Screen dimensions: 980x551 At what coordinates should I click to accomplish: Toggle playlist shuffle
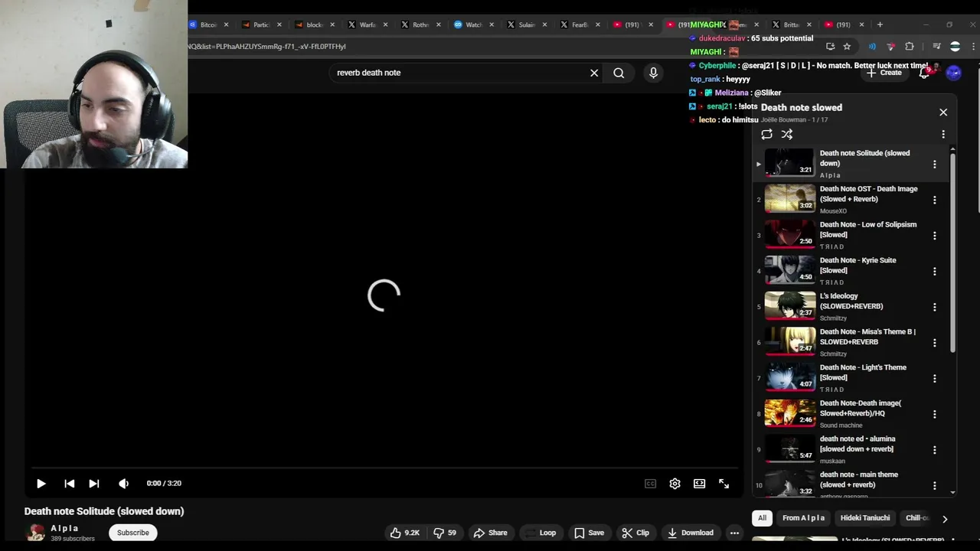pos(787,135)
